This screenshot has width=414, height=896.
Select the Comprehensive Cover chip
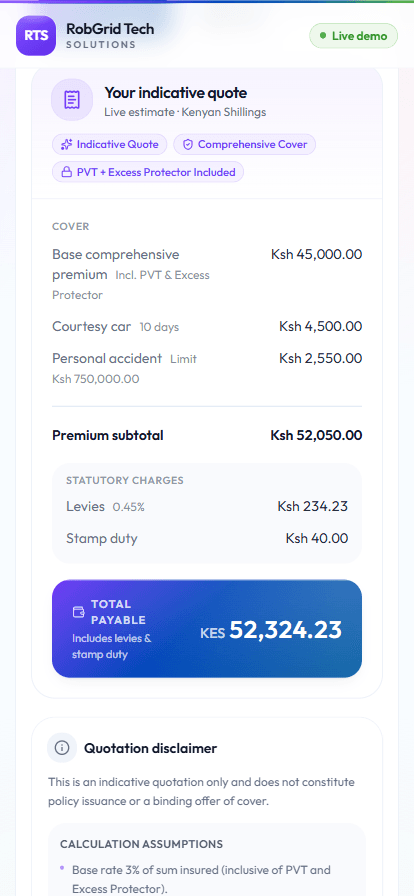click(245, 145)
